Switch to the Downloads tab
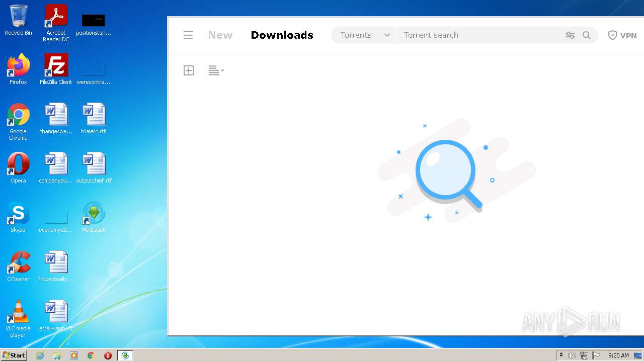This screenshot has height=362, width=644. coord(282,35)
